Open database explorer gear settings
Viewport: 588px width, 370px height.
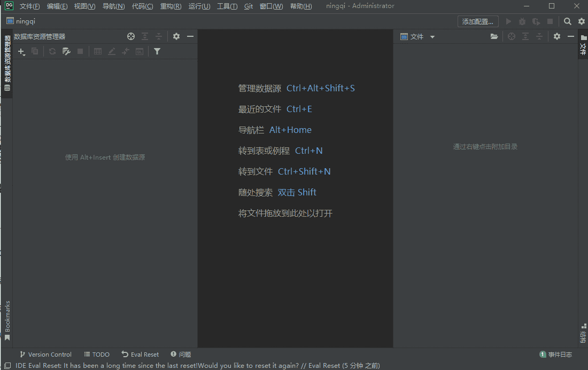click(176, 37)
